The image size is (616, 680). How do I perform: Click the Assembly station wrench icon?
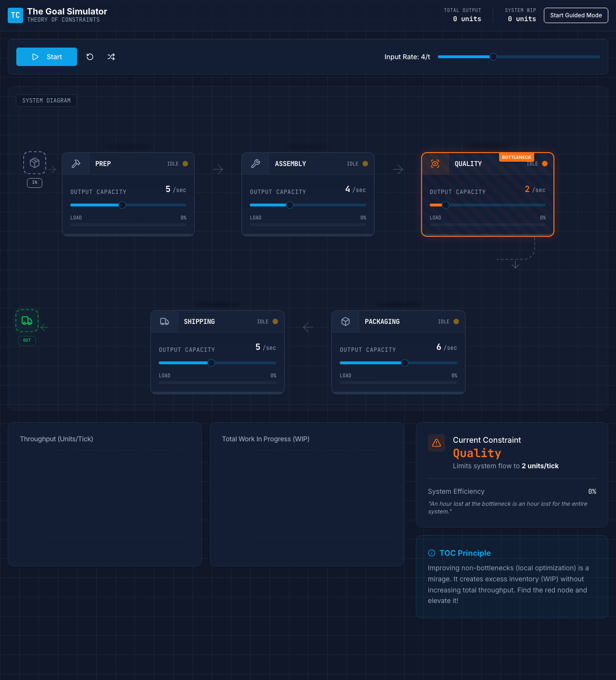[x=256, y=164]
